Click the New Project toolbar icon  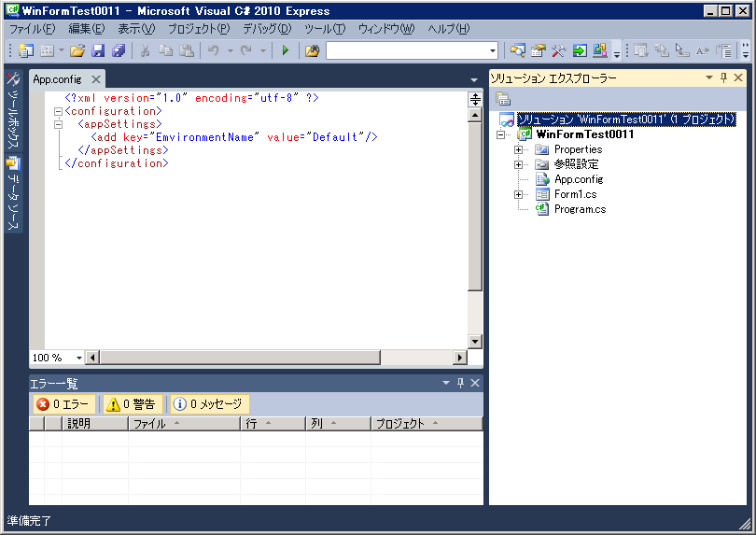tap(25, 50)
